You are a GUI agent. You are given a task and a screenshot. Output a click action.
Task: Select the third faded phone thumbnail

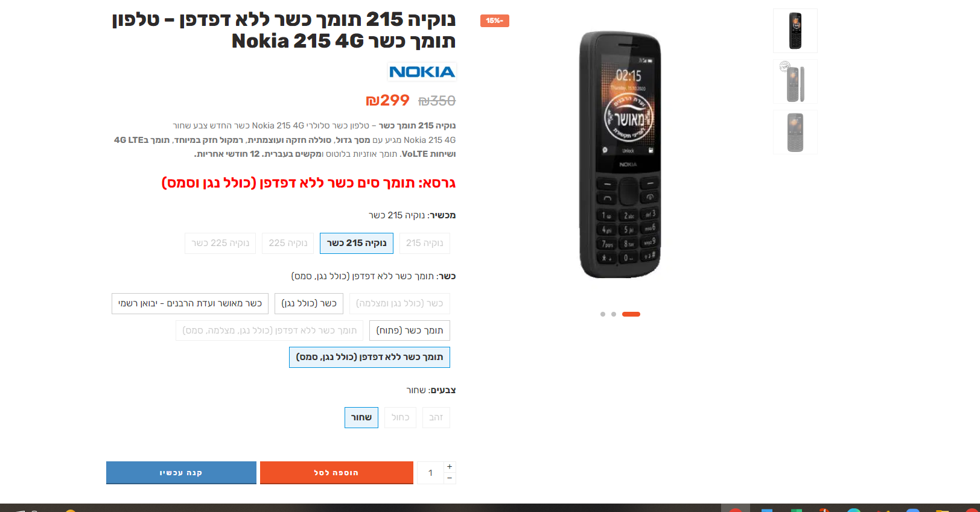coord(795,132)
